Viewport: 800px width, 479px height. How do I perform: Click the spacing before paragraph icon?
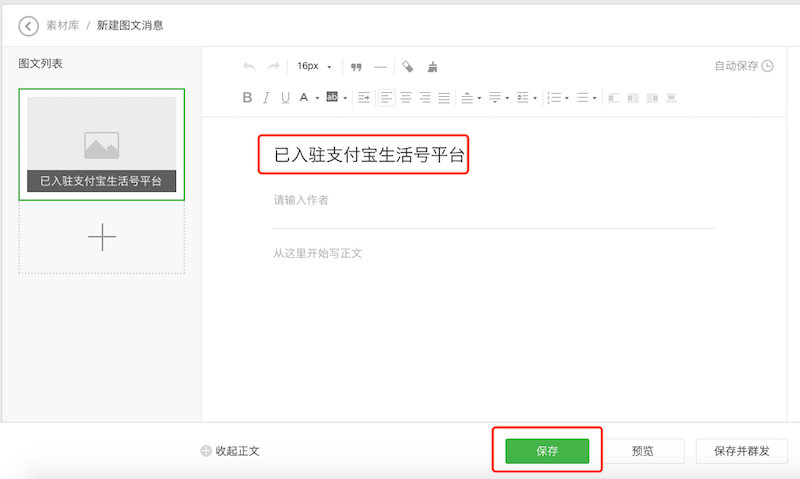[x=467, y=97]
